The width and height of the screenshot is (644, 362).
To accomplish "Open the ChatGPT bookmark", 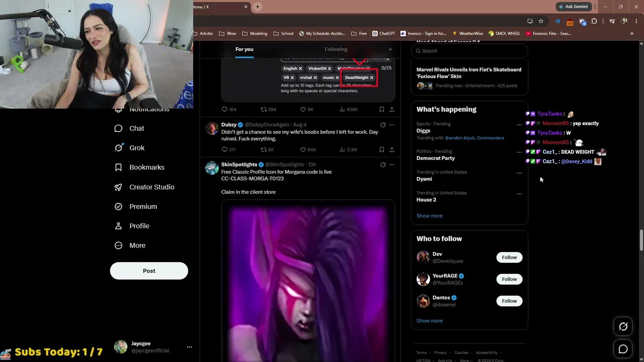I will click(x=384, y=34).
